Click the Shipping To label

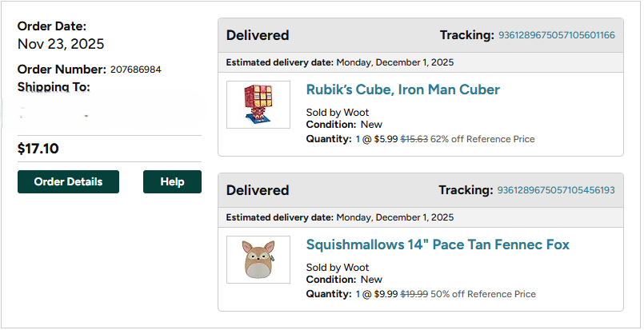[54, 86]
